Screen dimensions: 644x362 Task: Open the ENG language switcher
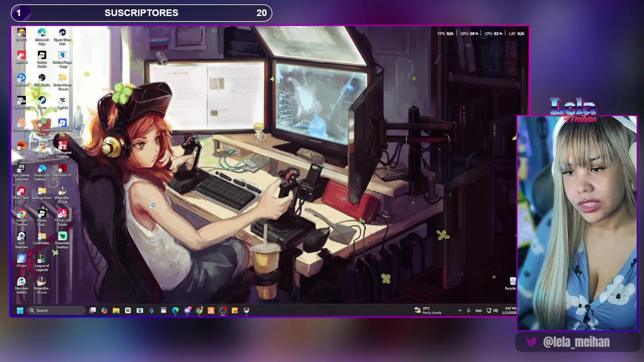click(478, 311)
